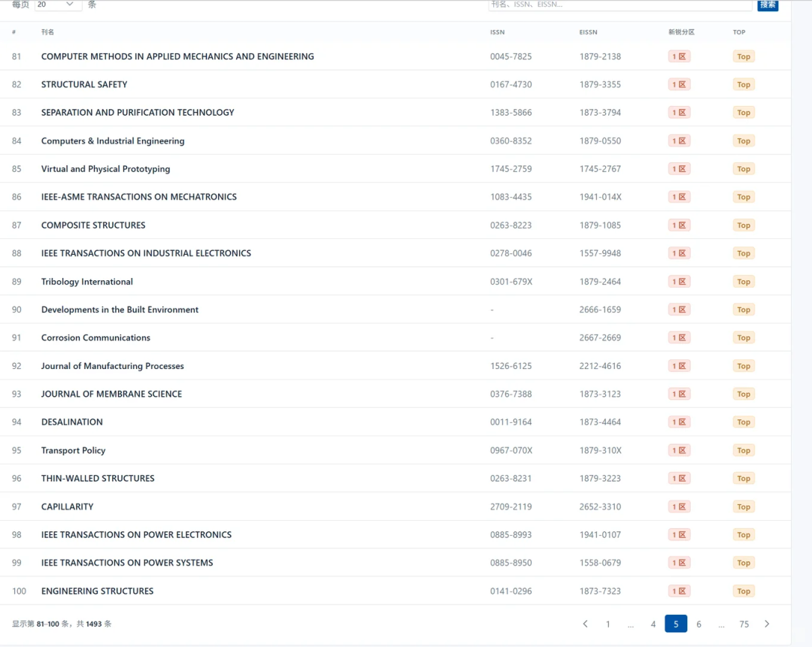This screenshot has width=812, height=647.
Task: Click the 1区 badge for ENGINEERING STRUCTURES
Action: pyautogui.click(x=679, y=591)
